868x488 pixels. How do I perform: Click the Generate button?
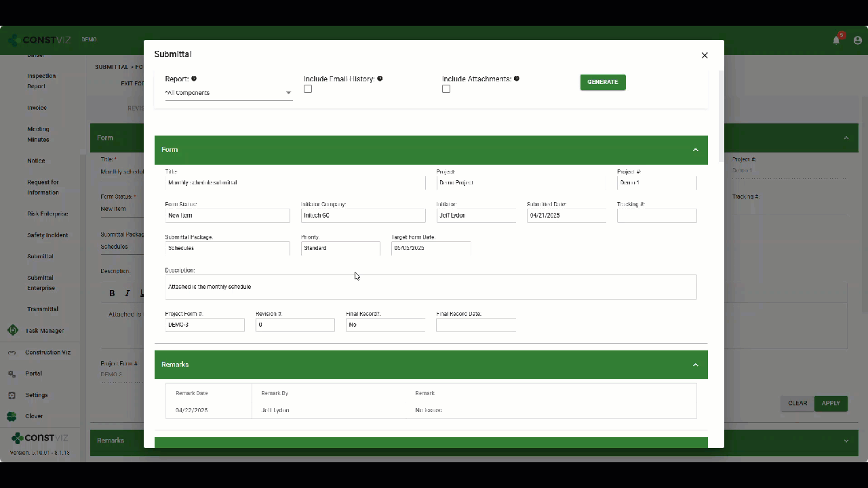pos(603,82)
